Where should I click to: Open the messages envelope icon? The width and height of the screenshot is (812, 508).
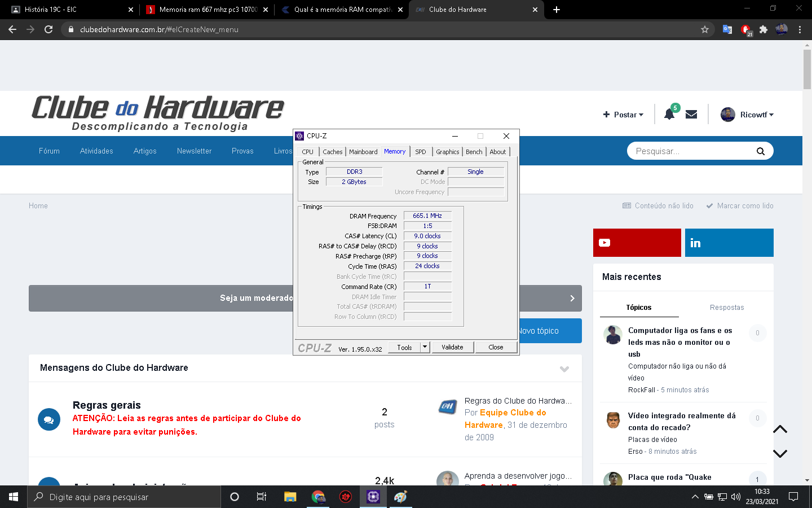691,115
